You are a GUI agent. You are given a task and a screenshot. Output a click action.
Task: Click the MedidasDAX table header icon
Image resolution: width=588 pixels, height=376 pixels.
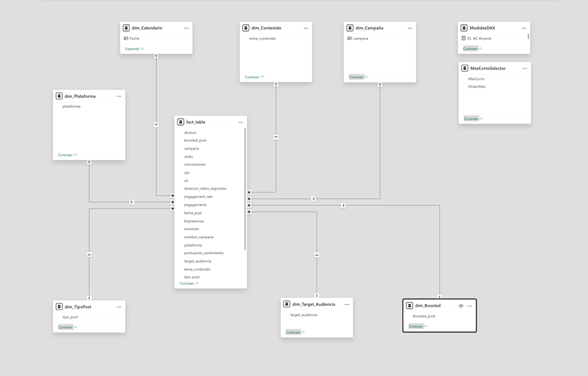point(464,28)
